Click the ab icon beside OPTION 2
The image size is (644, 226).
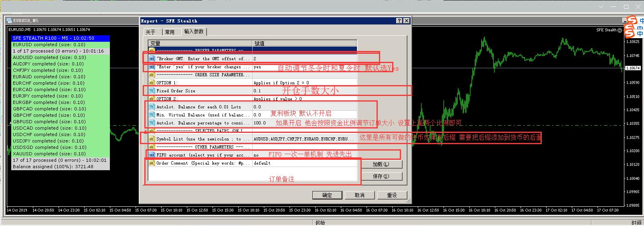tap(152, 99)
